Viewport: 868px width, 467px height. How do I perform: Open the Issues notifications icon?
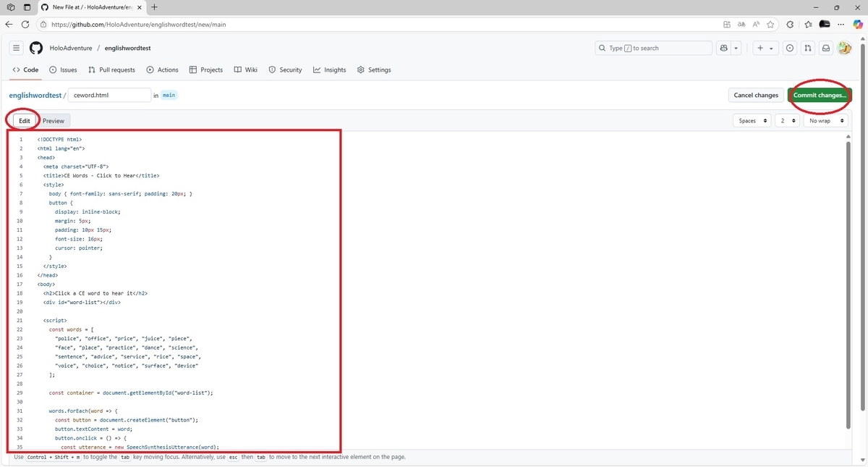pyautogui.click(x=789, y=48)
